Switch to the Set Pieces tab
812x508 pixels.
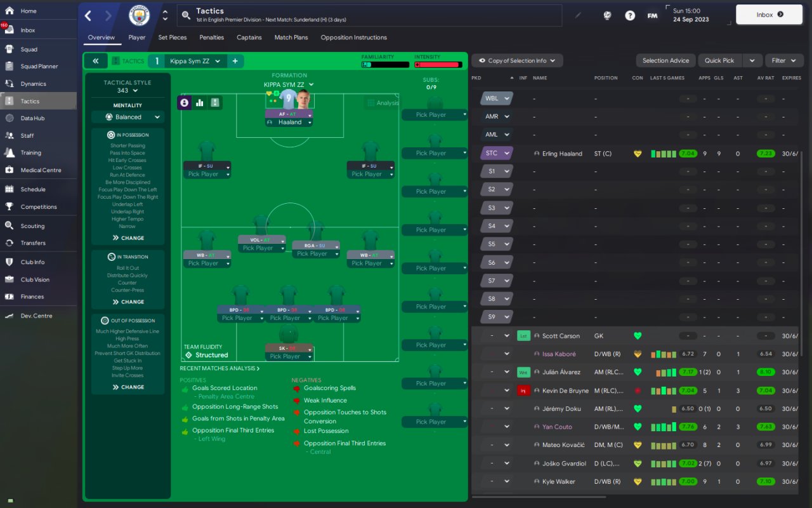point(173,37)
